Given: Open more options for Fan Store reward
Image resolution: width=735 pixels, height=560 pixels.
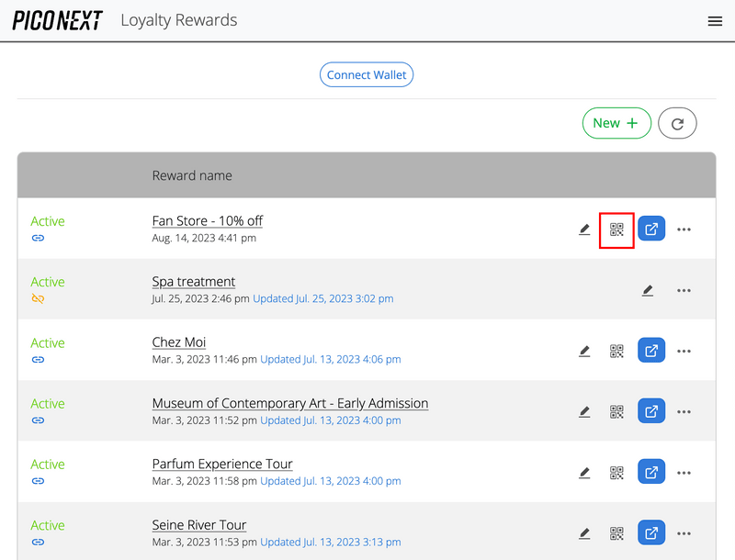Looking at the screenshot, I should [684, 230].
